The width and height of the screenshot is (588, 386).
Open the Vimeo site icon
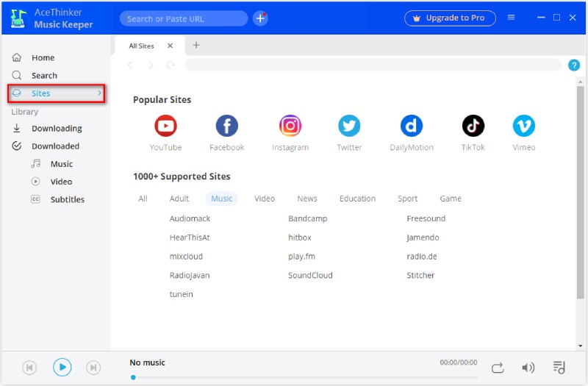pos(524,126)
